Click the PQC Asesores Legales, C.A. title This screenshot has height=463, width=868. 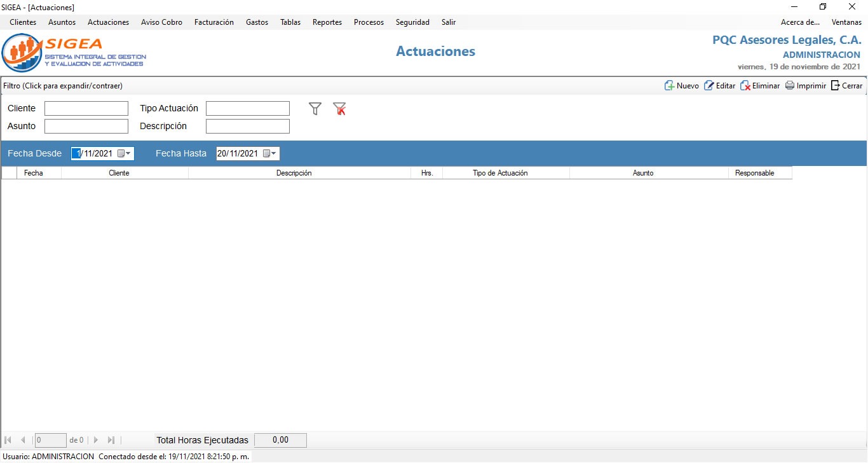(x=787, y=40)
